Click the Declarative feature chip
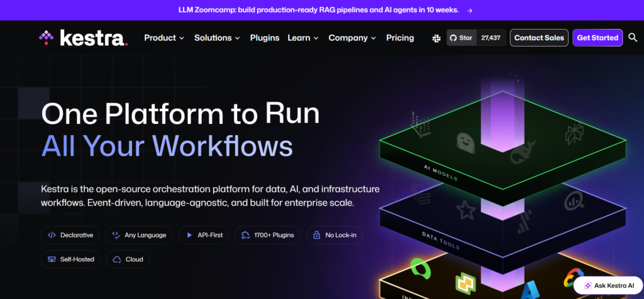 (x=70, y=235)
